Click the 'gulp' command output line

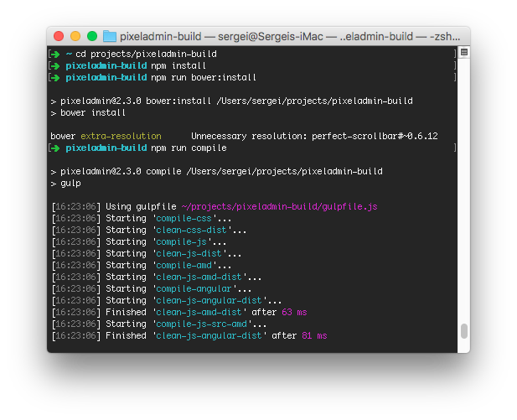(70, 183)
